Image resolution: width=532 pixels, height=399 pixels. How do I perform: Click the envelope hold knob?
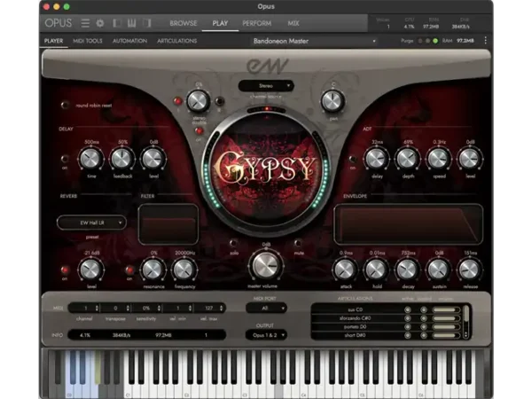tap(376, 270)
